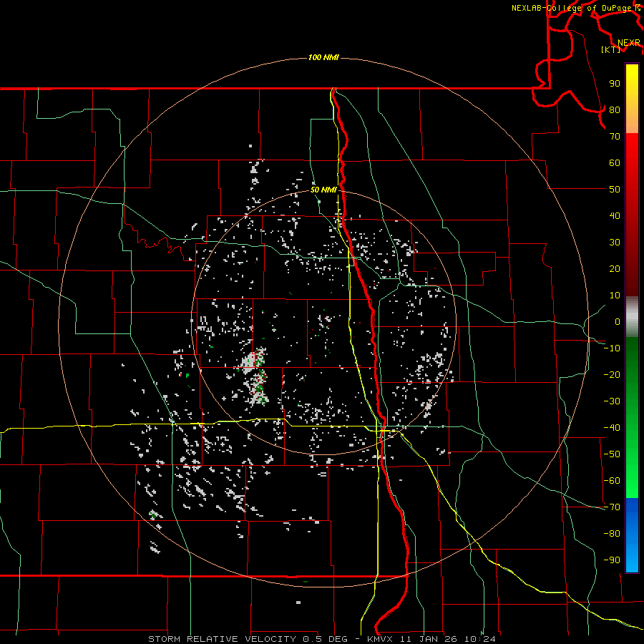Click the NEXR label above the scale
This screenshot has height=644, width=644.
coord(629,43)
